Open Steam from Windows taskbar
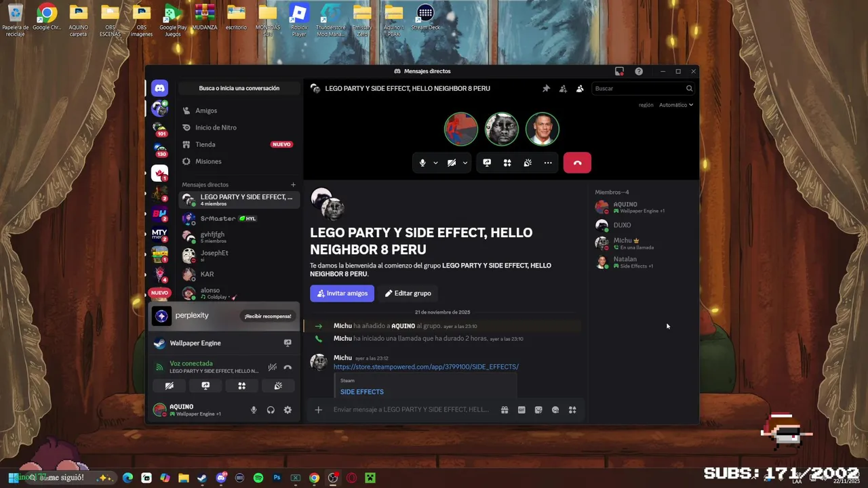Image resolution: width=868 pixels, height=488 pixels. pyautogui.click(x=202, y=478)
